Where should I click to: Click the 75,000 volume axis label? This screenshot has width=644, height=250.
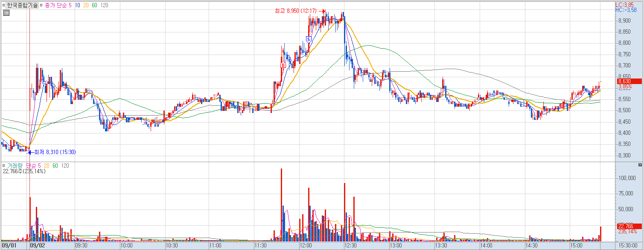click(627, 193)
